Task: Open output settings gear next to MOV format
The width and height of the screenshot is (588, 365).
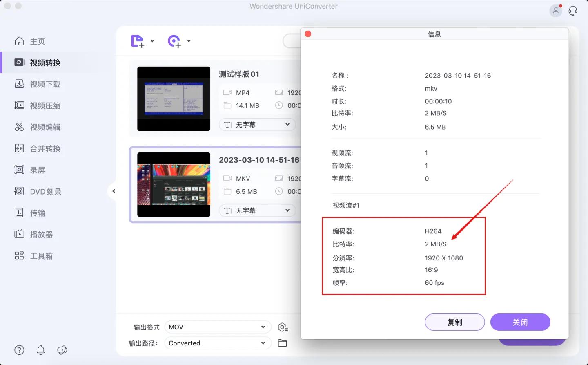Action: 283,327
